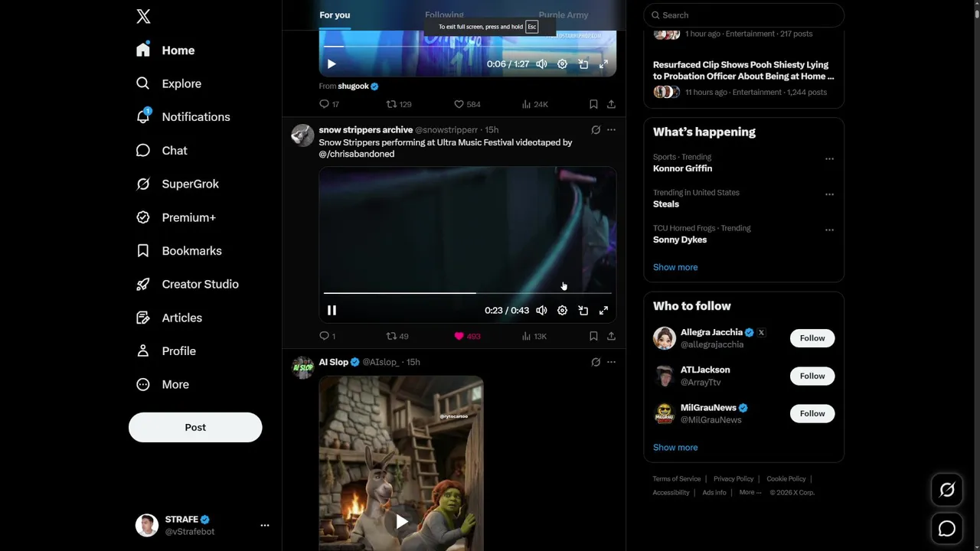The width and height of the screenshot is (980, 551).
Task: View analytics for post with 13K views
Action: [534, 336]
